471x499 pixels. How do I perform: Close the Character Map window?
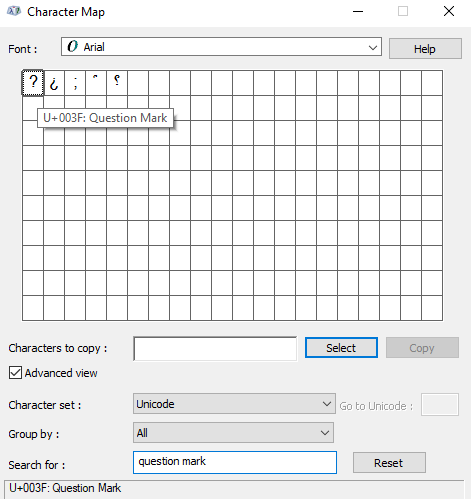449,11
